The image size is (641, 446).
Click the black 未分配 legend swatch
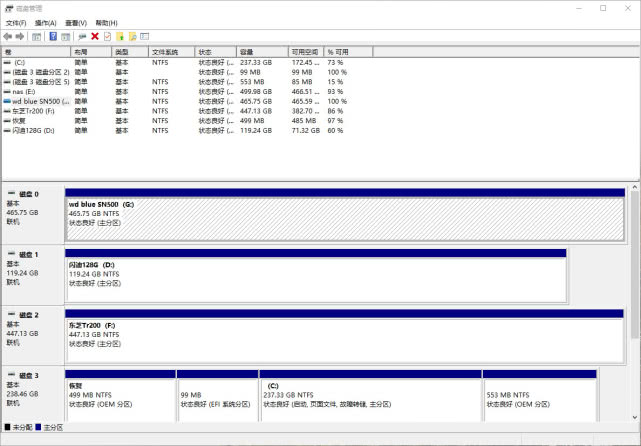7,427
